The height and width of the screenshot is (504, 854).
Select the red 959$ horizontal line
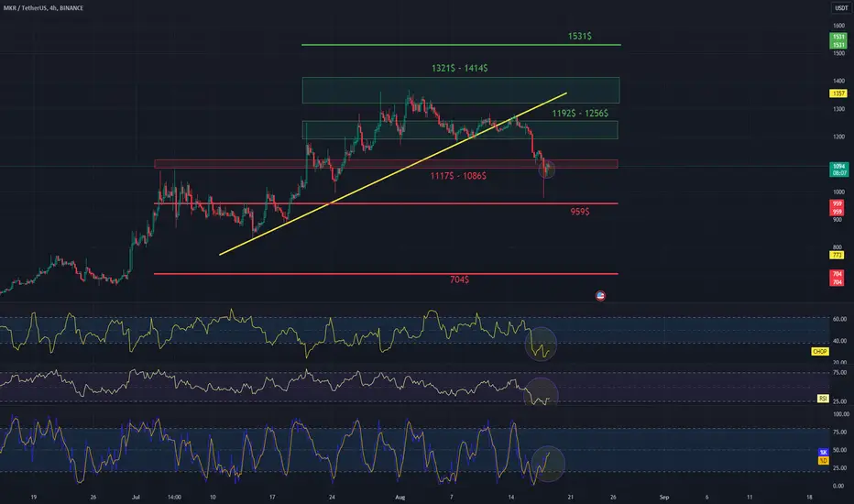[x=386, y=203]
